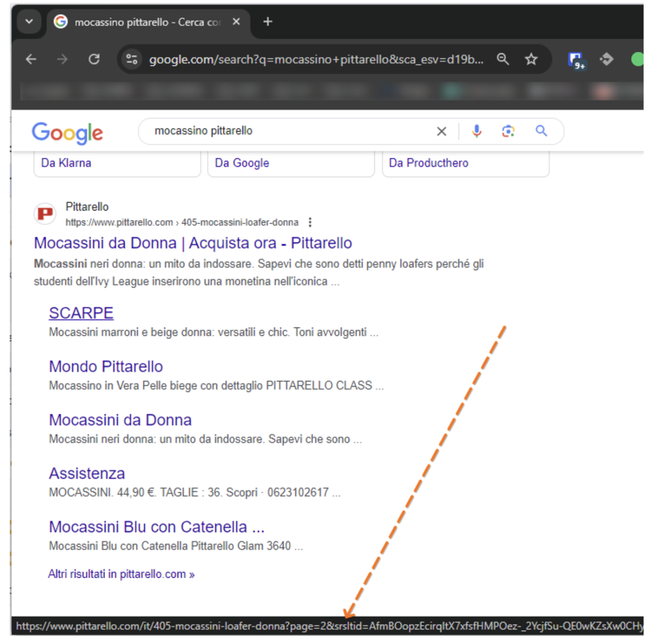Click the status bar URL text

tap(330, 626)
